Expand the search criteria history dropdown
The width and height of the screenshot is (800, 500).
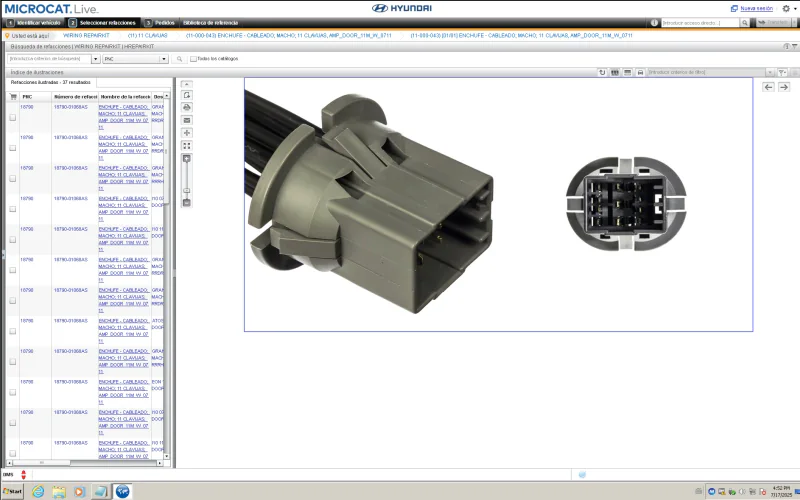(x=97, y=59)
